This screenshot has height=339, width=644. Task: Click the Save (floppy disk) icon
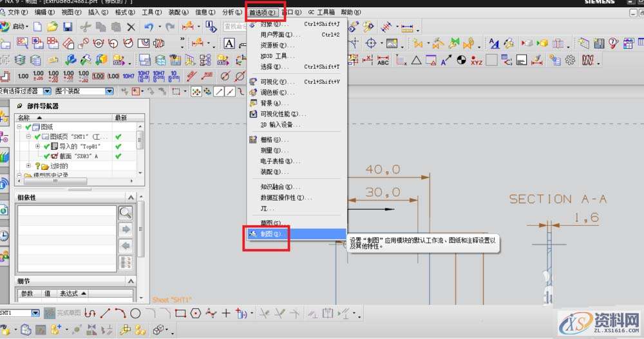coord(67,26)
